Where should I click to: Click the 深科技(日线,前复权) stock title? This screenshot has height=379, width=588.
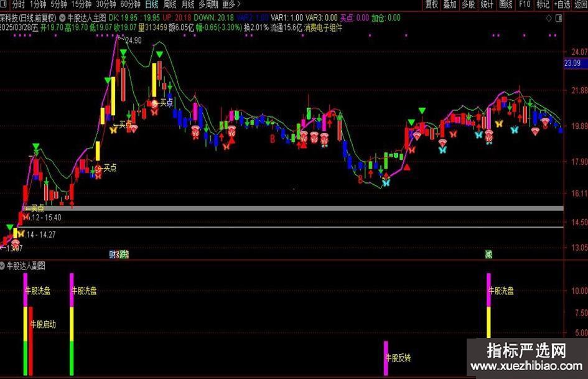pyautogui.click(x=28, y=17)
